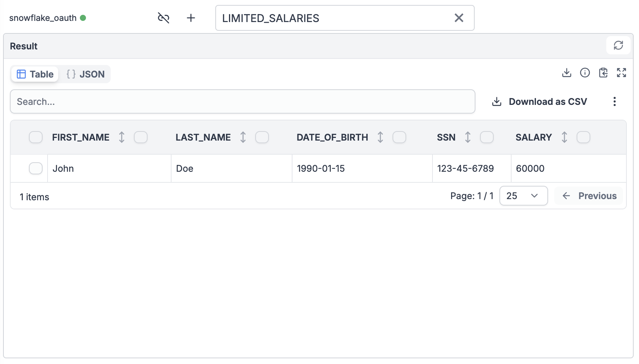This screenshot has height=364, width=639.
Task: Expand results to fullscreen
Action: (622, 73)
